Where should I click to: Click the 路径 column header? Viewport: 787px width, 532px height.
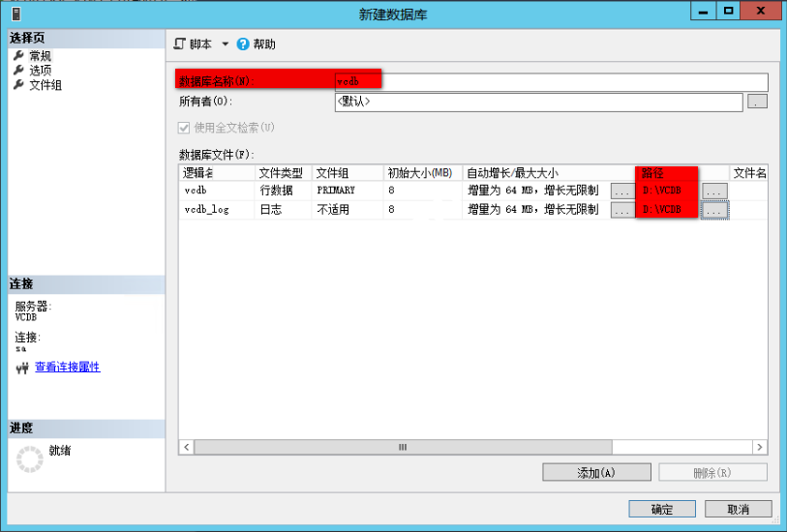point(682,173)
